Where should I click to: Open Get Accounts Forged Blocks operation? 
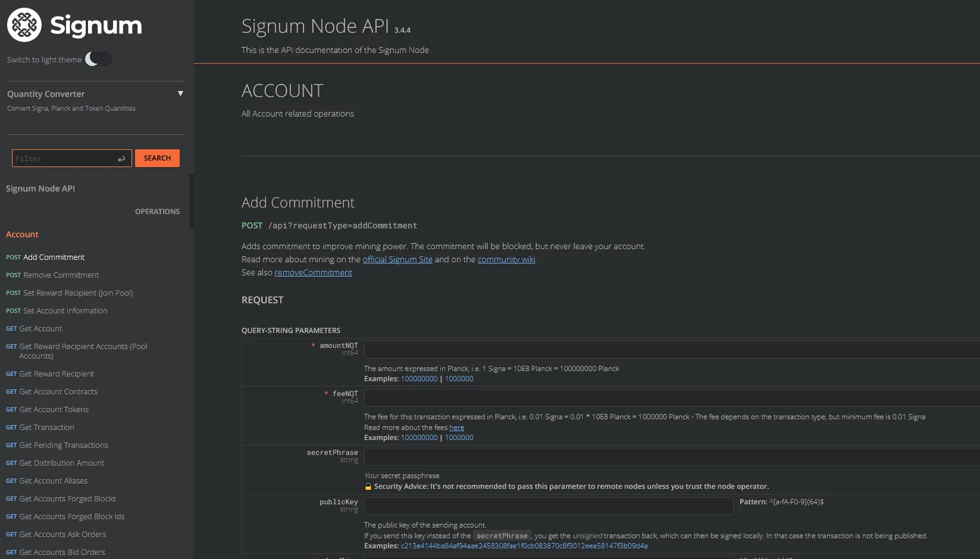tap(61, 498)
